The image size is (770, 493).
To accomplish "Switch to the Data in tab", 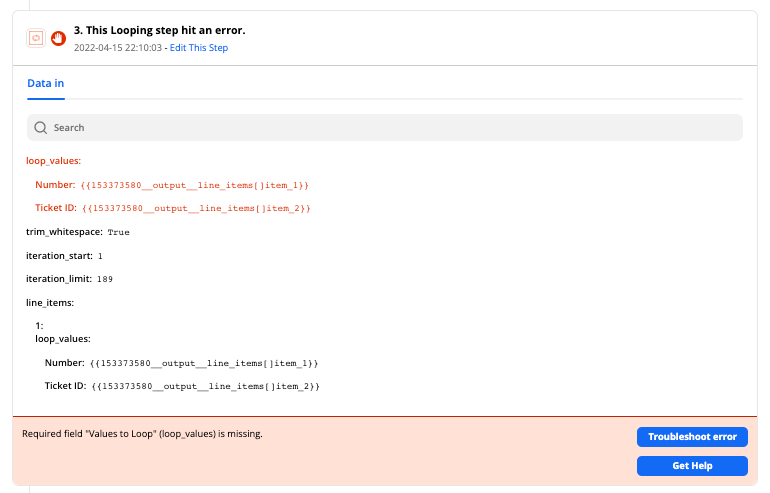I will [46, 83].
